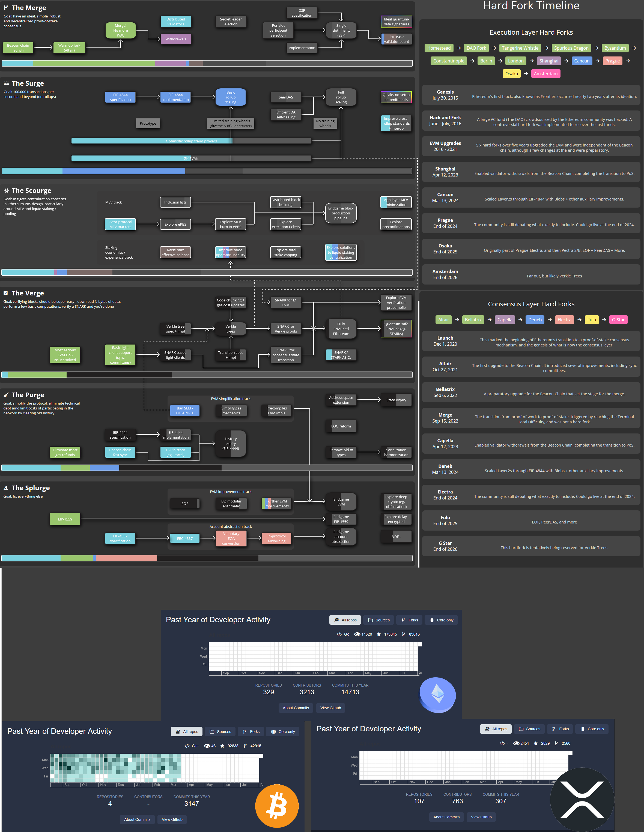Select Sources filter in Bitcoin activity panel
The height and width of the screenshot is (832, 644).
(220, 731)
